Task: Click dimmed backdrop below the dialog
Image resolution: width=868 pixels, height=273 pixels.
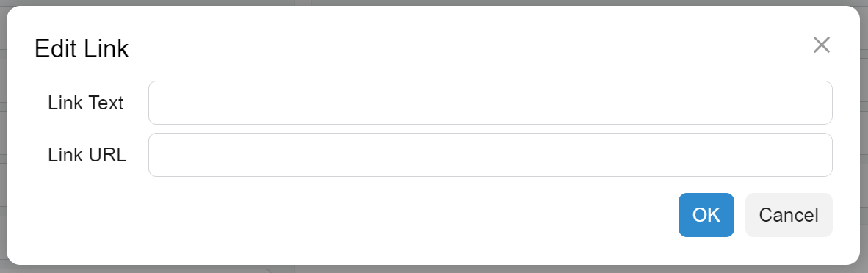Action: pos(434,269)
